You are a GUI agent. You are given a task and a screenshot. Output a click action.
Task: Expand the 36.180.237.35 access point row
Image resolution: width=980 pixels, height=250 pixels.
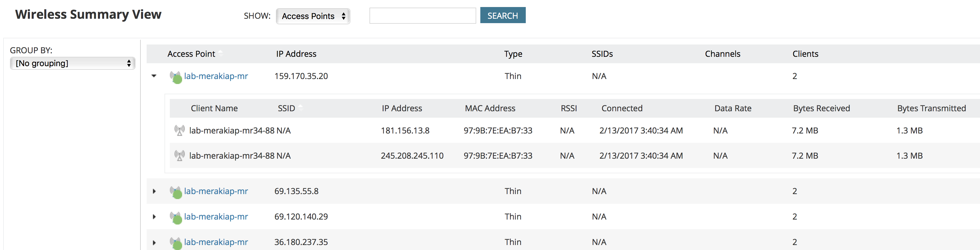[x=154, y=242]
